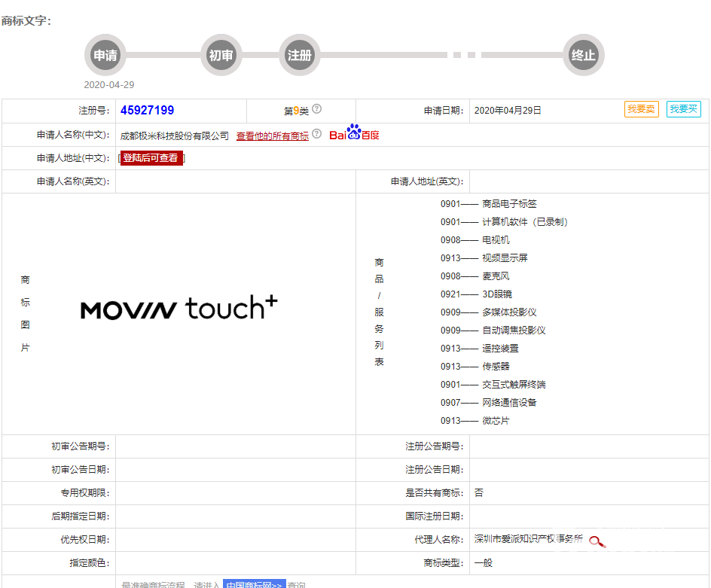Viewport: 711px width, 588px height.
Task: Select item 遥控装置
Action: click(x=500, y=349)
